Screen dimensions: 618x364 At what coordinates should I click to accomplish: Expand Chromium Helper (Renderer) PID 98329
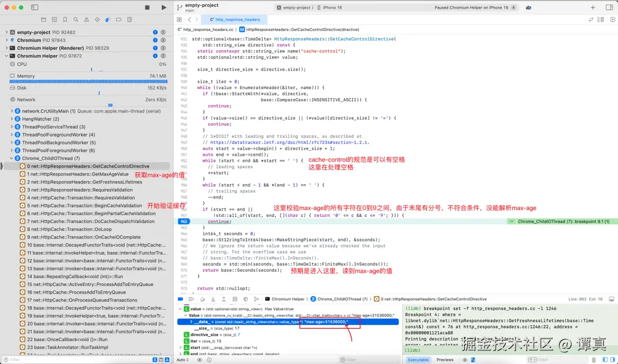pyautogui.click(x=7, y=48)
